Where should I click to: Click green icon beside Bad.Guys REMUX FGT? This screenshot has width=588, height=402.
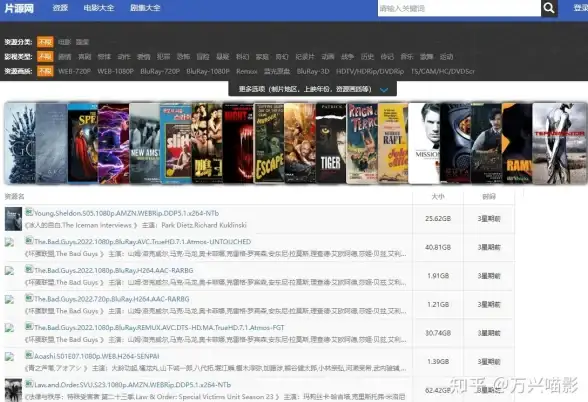[x=29, y=326]
